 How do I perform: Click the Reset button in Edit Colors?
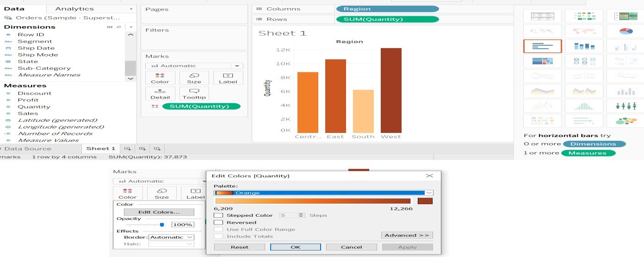(240, 247)
